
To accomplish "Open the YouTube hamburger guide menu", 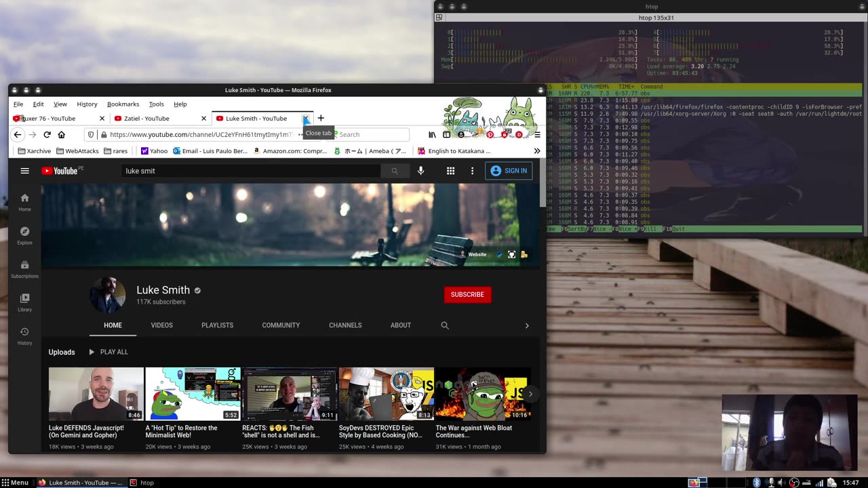I will pyautogui.click(x=24, y=171).
